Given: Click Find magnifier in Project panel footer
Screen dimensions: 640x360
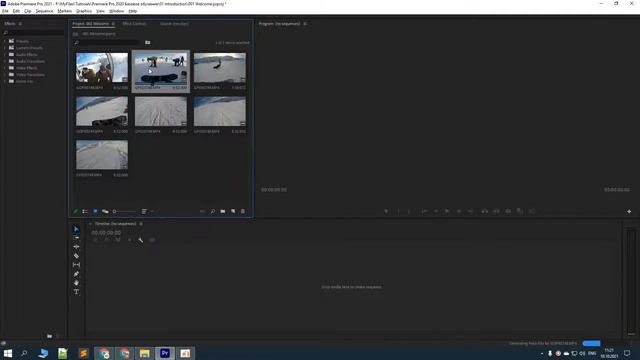Looking at the screenshot, I should 213,211.
